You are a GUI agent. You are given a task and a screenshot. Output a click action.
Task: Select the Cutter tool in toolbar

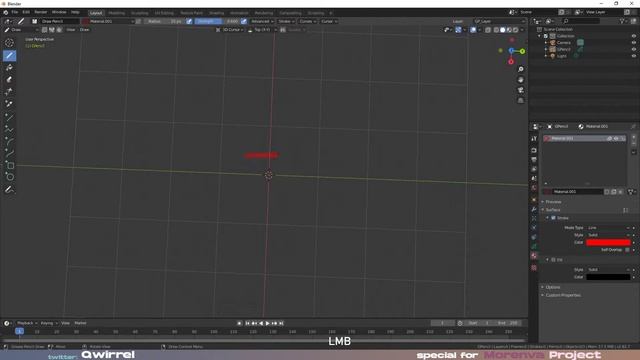point(9,104)
